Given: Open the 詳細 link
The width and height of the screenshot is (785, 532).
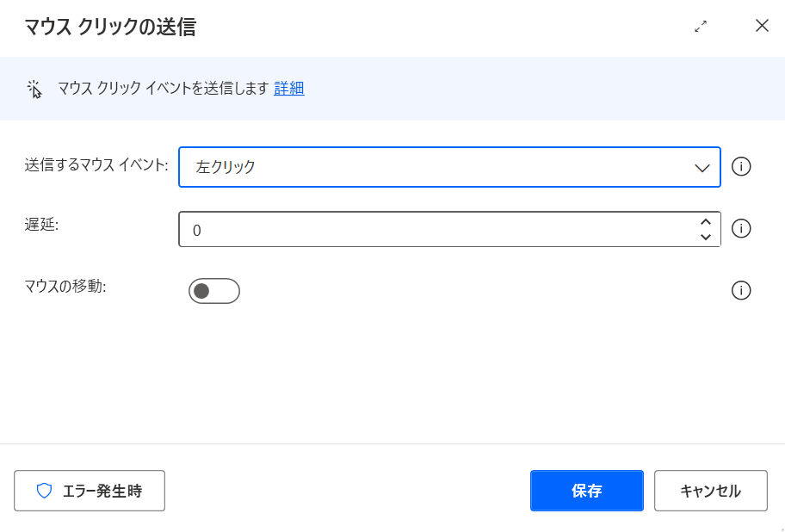Looking at the screenshot, I should [289, 88].
